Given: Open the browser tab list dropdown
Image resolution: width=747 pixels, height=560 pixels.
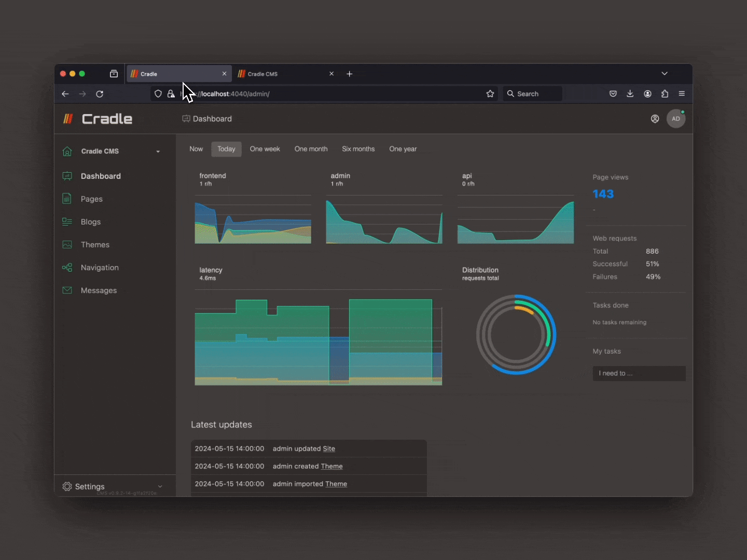Looking at the screenshot, I should (665, 74).
